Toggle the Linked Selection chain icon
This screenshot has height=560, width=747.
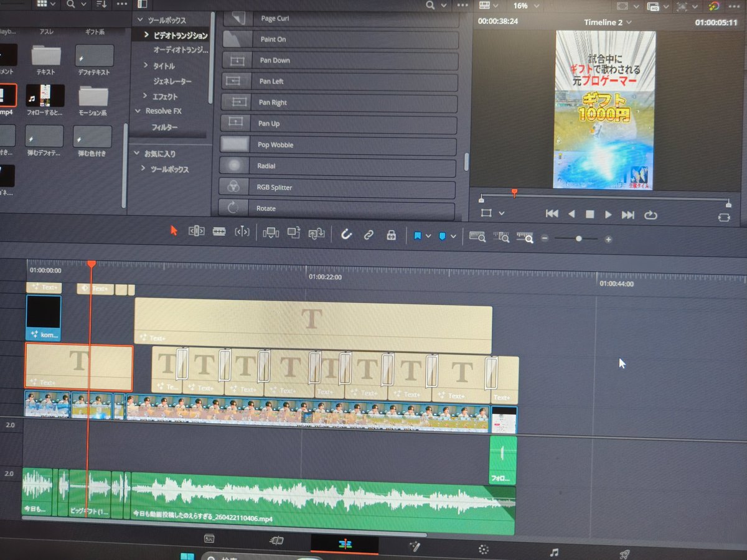pos(369,235)
